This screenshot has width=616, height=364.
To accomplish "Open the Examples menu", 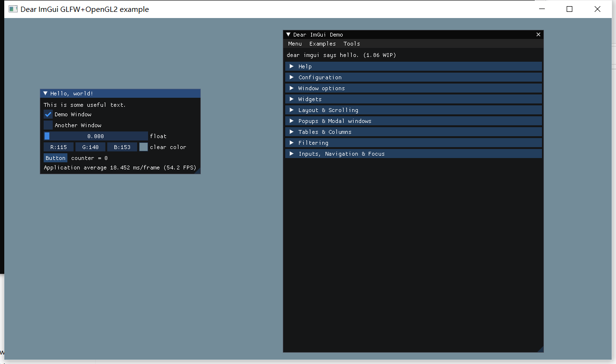I will pyautogui.click(x=322, y=43).
